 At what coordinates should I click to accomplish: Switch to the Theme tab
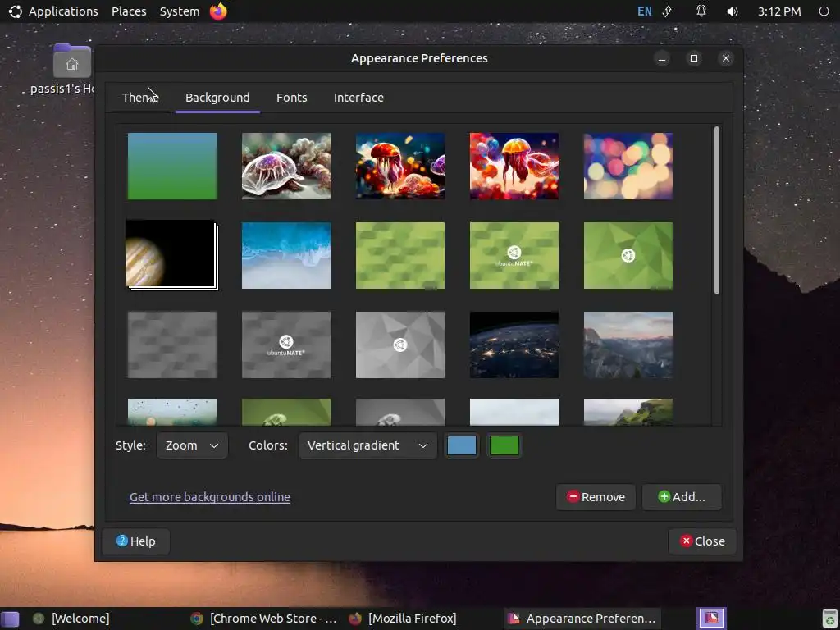pyautogui.click(x=140, y=98)
